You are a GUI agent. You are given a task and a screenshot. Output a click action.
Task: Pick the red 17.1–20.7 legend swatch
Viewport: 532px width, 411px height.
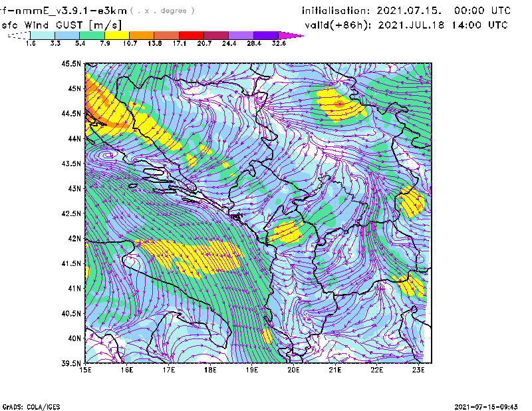pyautogui.click(x=192, y=35)
